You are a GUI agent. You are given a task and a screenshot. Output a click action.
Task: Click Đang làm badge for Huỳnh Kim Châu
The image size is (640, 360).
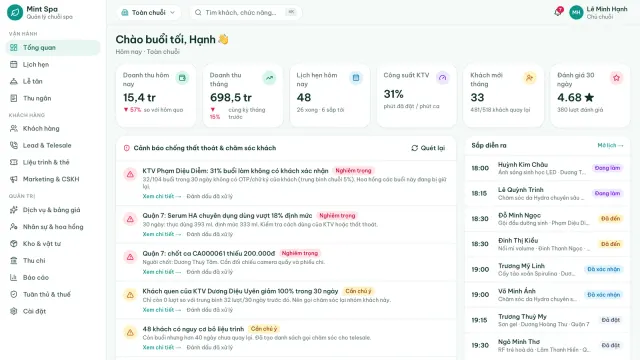[607, 168]
